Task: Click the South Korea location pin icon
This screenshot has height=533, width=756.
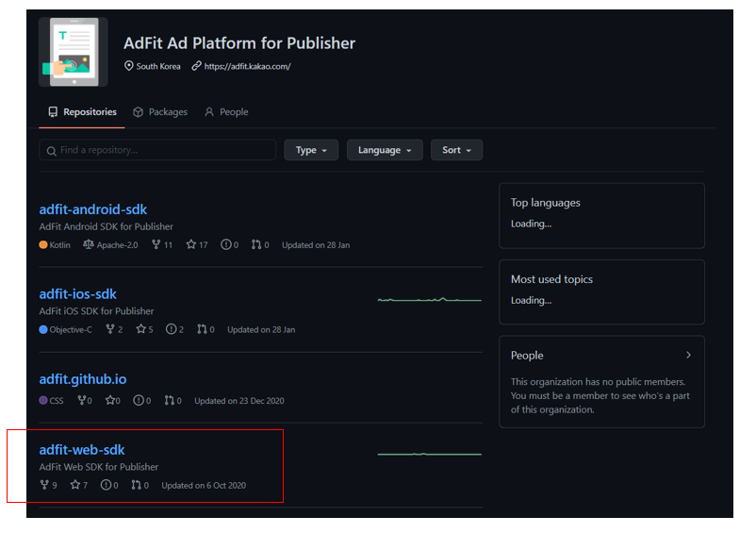Action: pyautogui.click(x=129, y=66)
